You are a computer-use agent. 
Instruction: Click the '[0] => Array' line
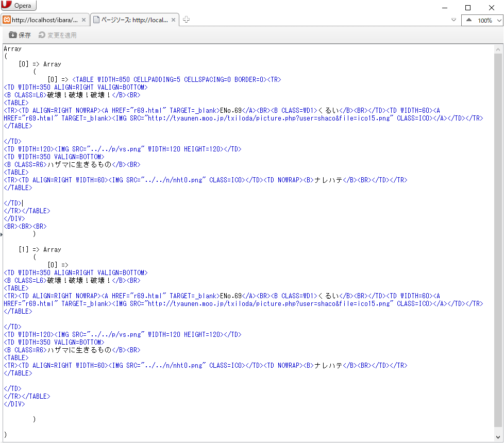click(x=40, y=64)
